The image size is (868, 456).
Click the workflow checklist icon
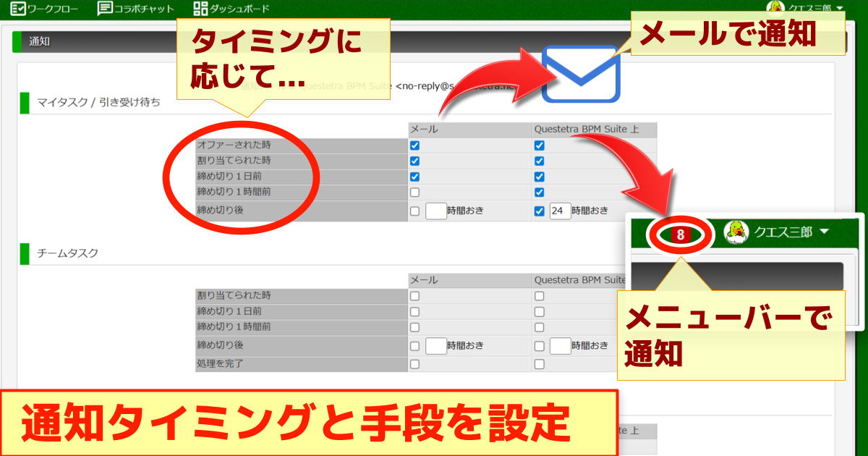[18, 9]
